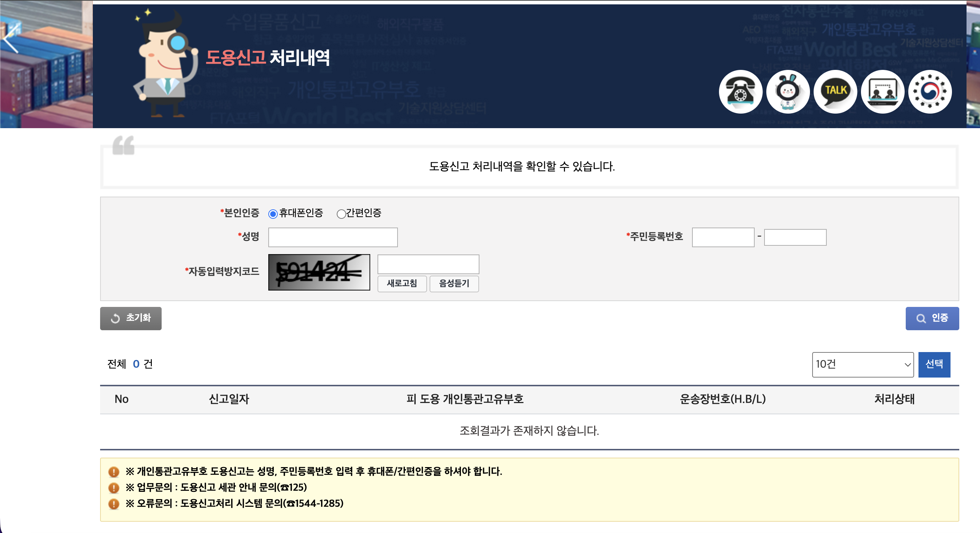Open the remote support screen icon

pos(882,92)
